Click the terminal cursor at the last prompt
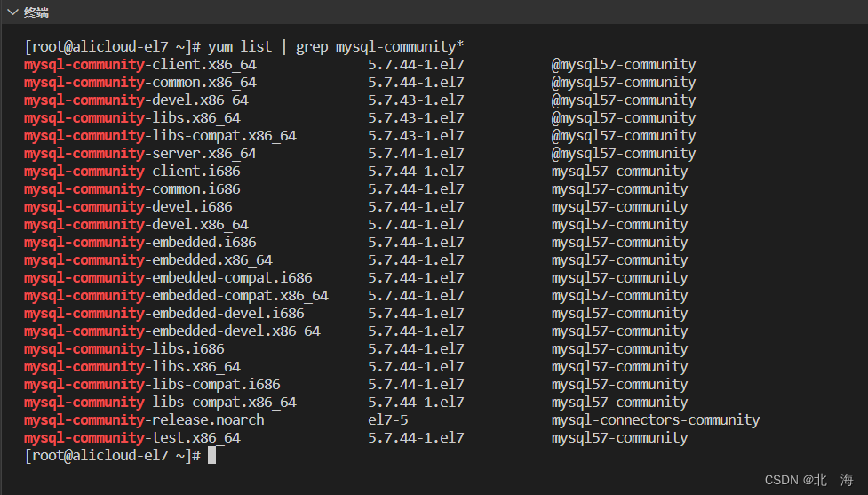 (211, 455)
